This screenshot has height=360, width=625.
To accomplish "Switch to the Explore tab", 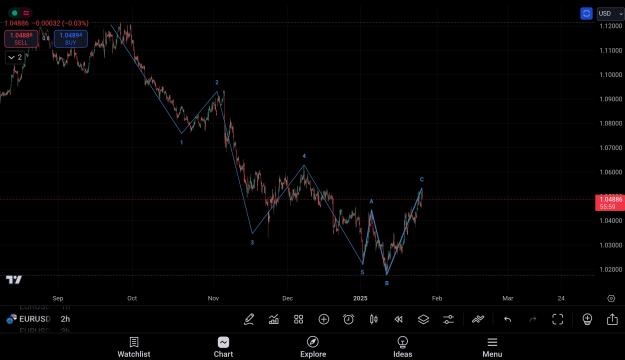I will tap(313, 347).
